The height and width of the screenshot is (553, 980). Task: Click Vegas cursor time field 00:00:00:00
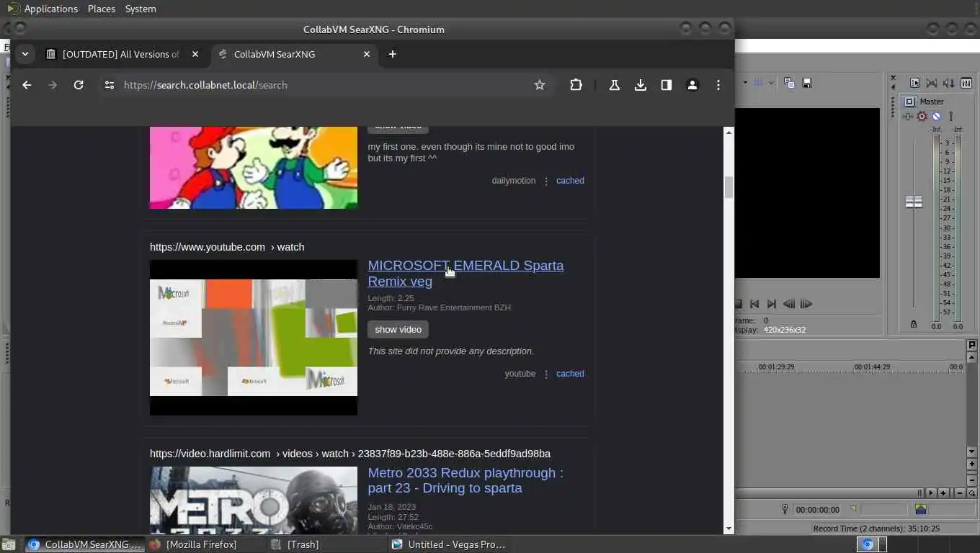coord(817,510)
